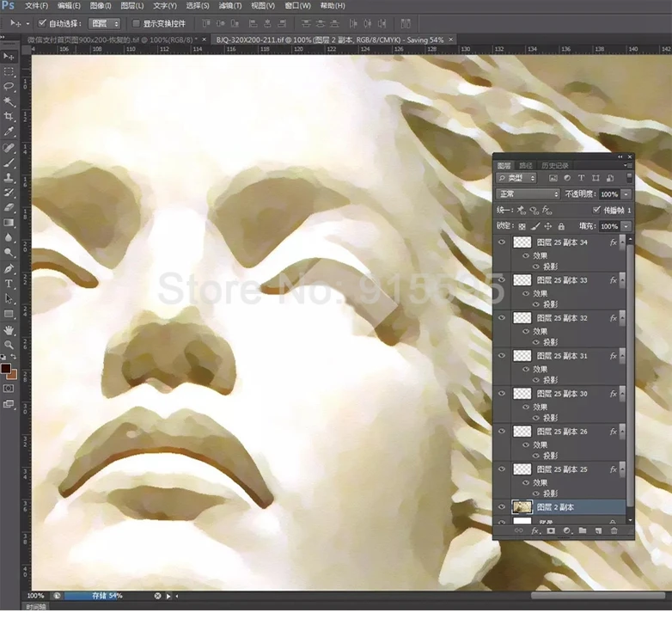Select the Magic Wand tool

(x=9, y=101)
